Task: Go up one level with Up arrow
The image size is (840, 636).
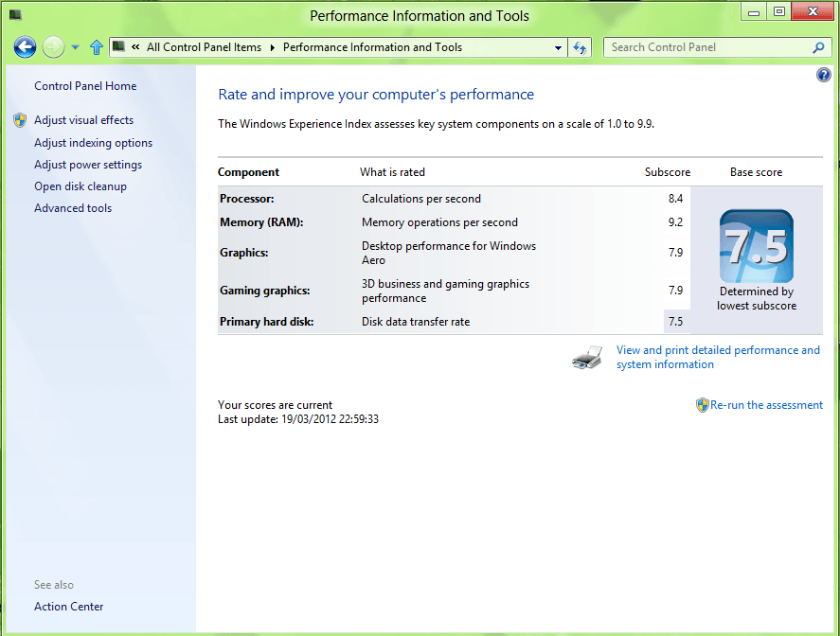Action: click(97, 47)
